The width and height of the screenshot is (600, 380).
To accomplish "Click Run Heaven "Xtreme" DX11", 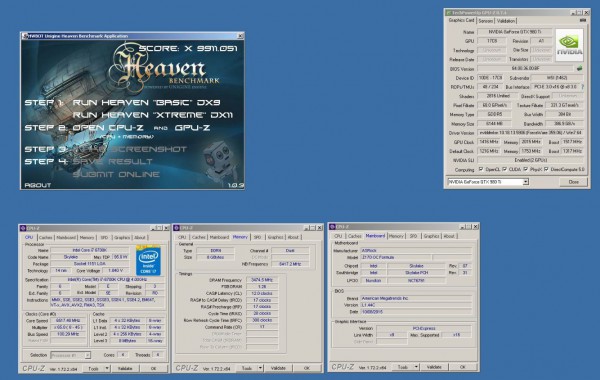I will (x=153, y=115).
